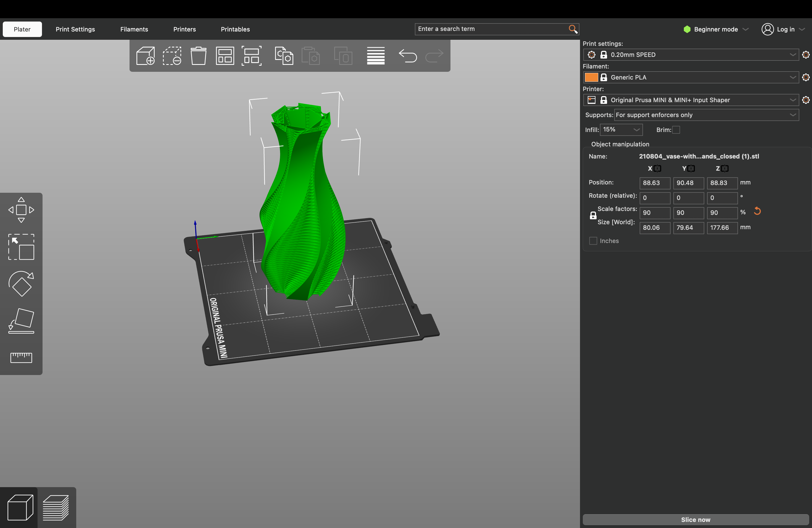Image resolution: width=812 pixels, height=528 pixels.
Task: Arrange objects on the build plate
Action: click(x=225, y=56)
